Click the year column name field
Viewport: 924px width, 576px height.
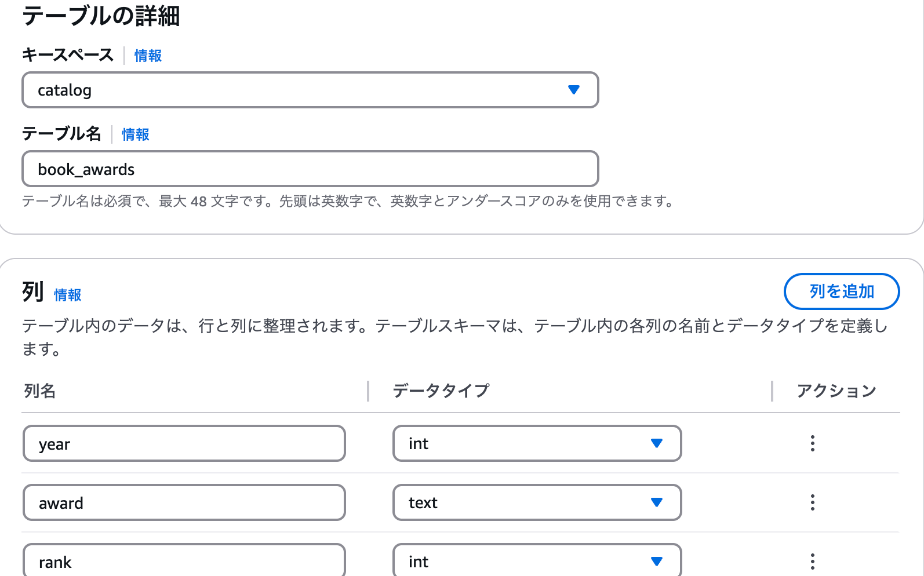click(x=184, y=443)
